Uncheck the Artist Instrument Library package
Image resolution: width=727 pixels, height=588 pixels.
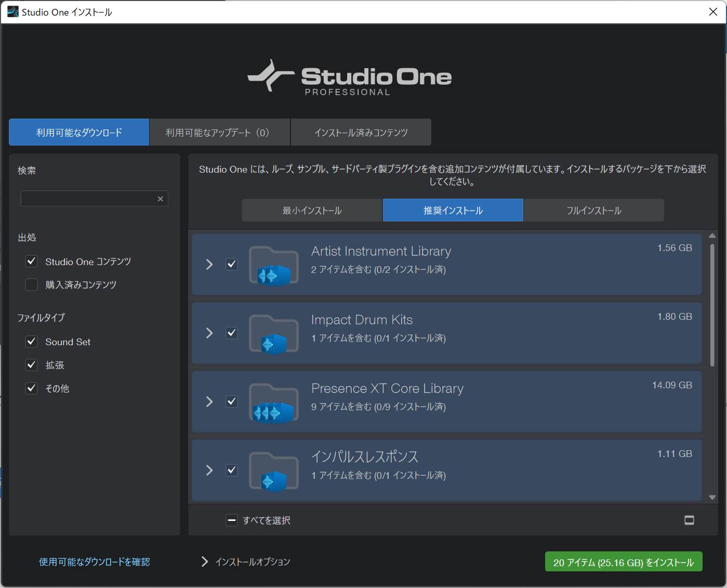tap(232, 264)
